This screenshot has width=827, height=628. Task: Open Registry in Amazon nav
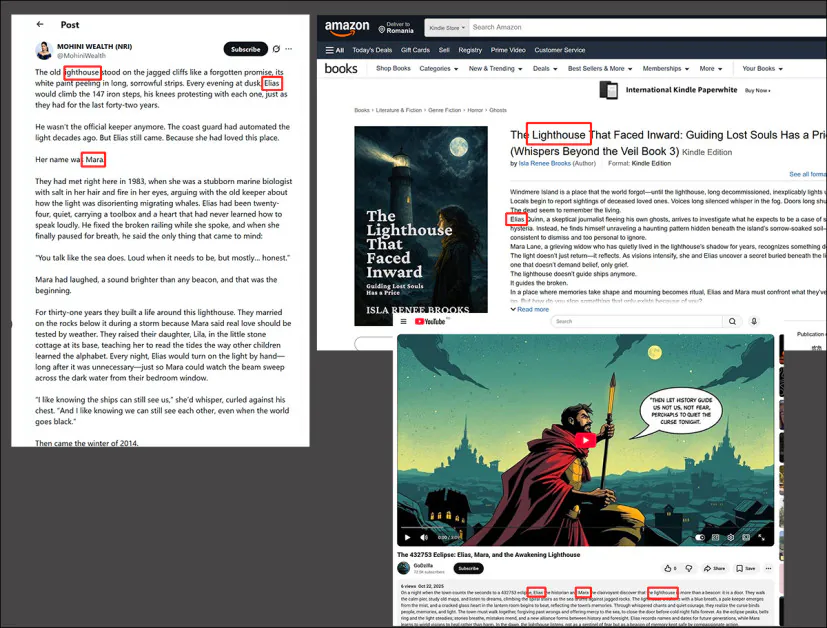pos(470,50)
